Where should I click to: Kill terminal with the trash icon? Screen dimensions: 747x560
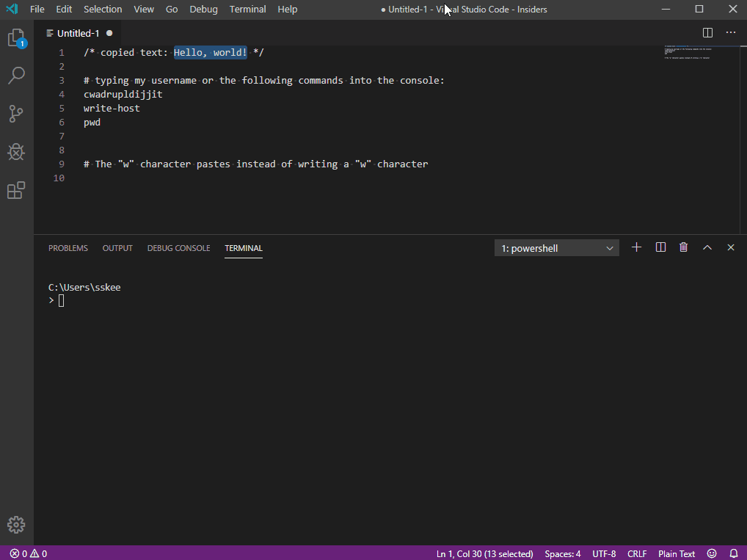[x=684, y=247]
